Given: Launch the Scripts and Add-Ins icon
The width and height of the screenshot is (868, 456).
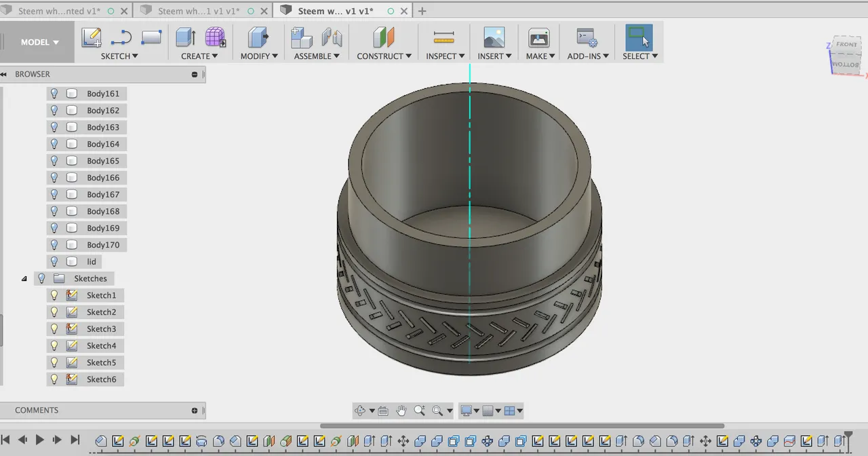Looking at the screenshot, I should point(586,37).
